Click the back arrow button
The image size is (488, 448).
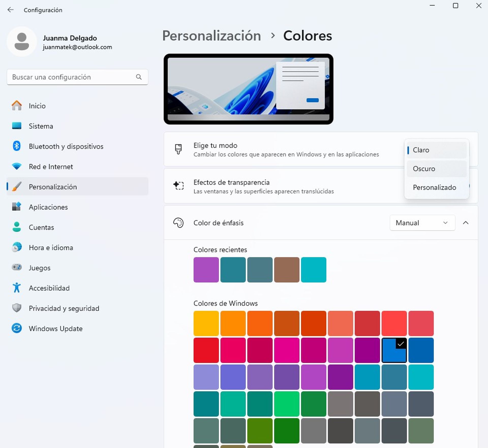(x=10, y=10)
